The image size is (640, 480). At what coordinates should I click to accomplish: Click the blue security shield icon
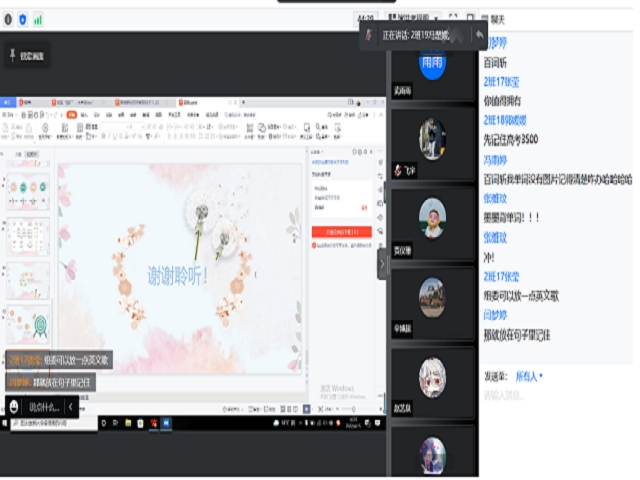(23, 19)
